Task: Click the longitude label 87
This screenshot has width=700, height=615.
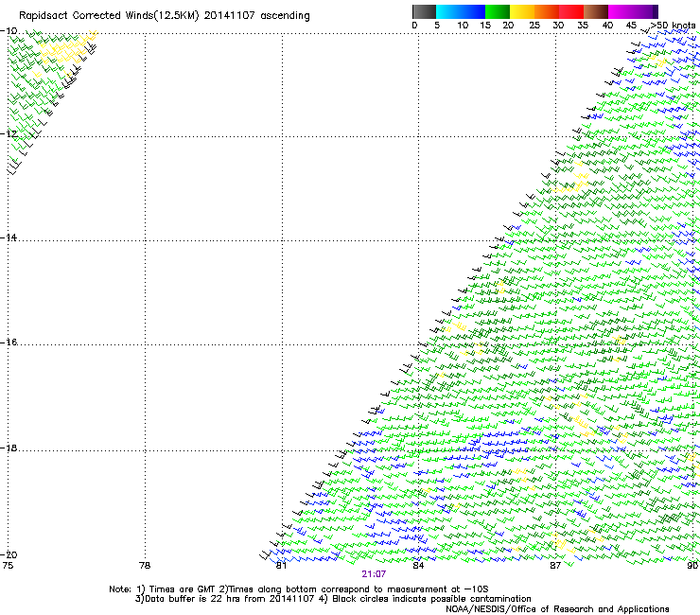Action: [555, 566]
